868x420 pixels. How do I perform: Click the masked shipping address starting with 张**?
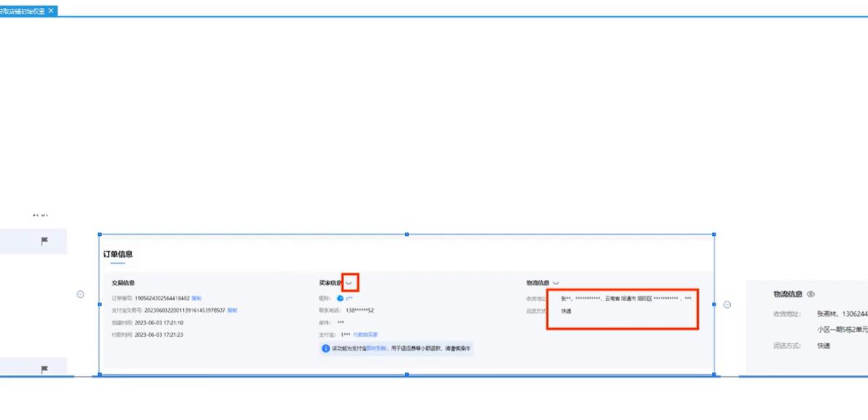(x=626, y=299)
